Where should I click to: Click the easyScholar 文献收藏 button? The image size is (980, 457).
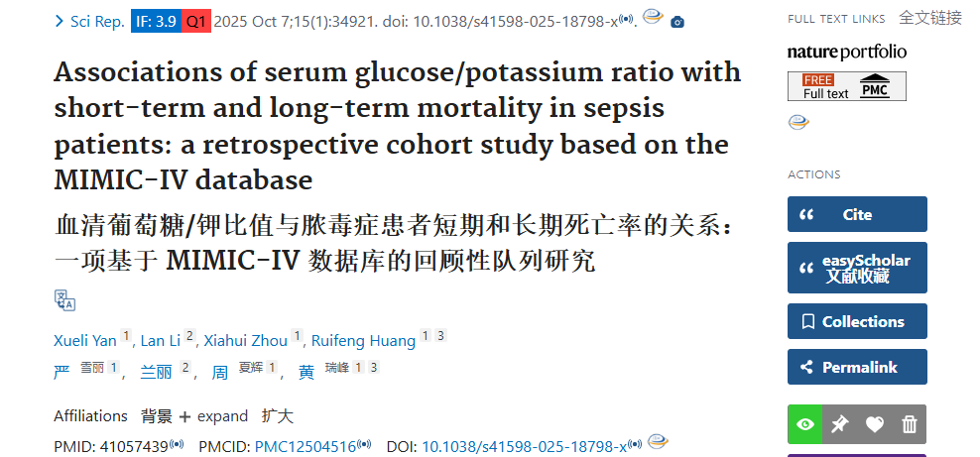click(x=857, y=268)
